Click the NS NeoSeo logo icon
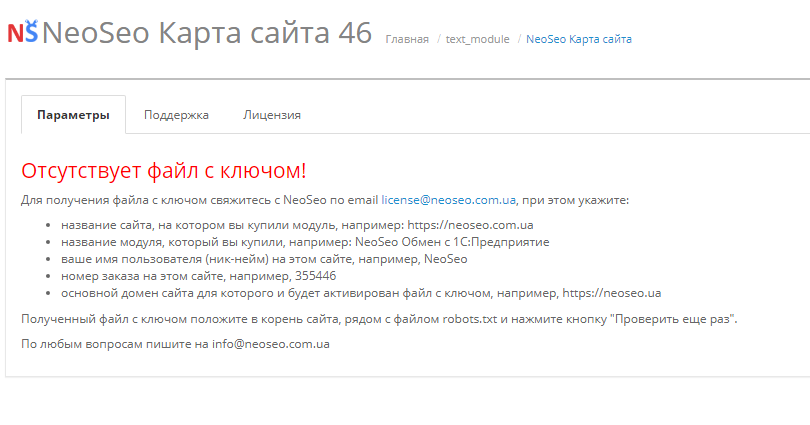The height and width of the screenshot is (425, 810). tap(23, 32)
